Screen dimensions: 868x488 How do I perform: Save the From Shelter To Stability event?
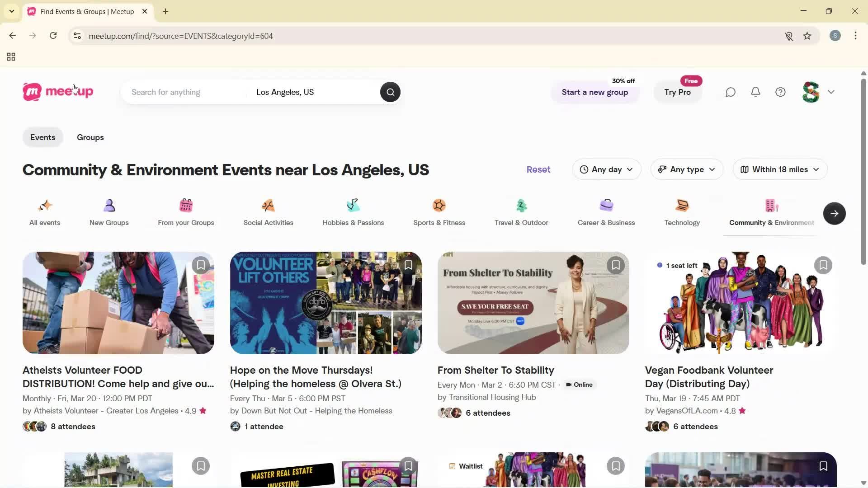tap(616, 265)
